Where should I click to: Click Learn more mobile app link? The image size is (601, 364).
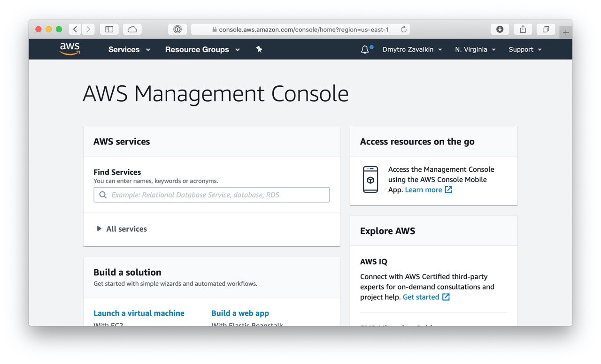424,190
